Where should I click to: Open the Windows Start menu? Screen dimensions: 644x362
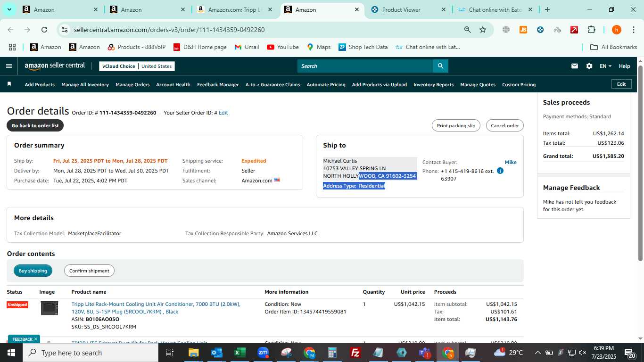click(11, 353)
